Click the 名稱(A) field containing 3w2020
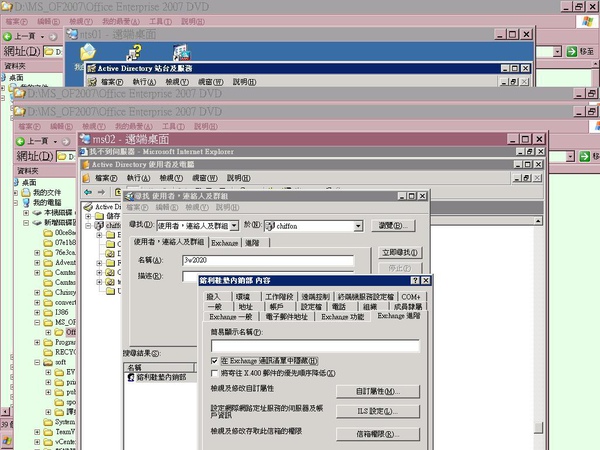 click(268, 261)
